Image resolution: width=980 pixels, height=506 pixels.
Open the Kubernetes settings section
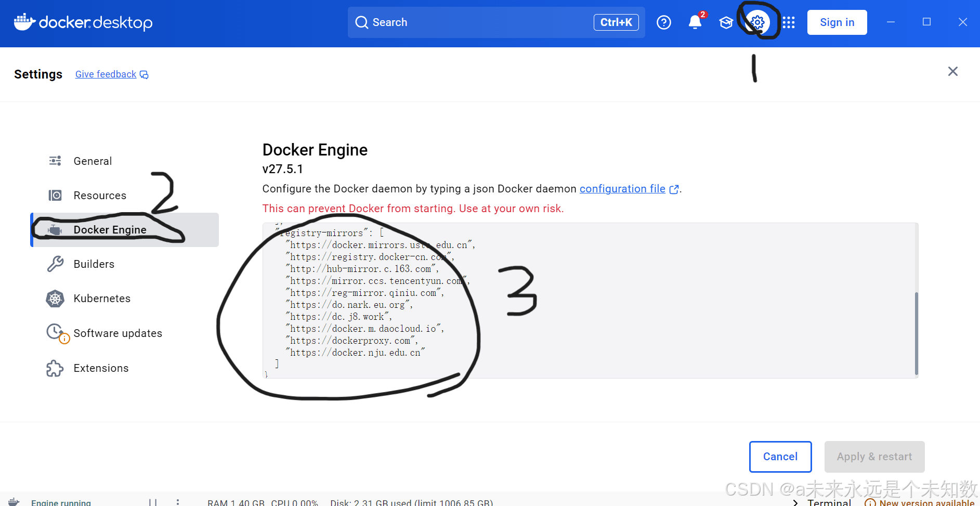[102, 299]
